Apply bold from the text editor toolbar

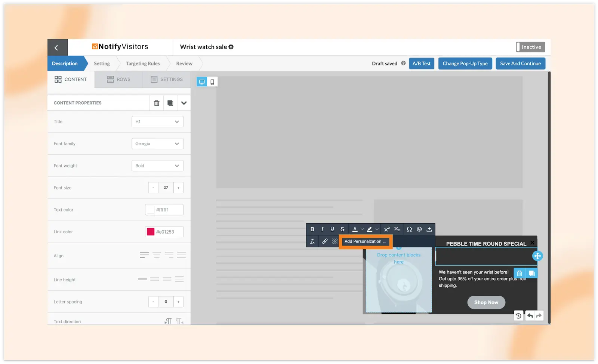312,229
